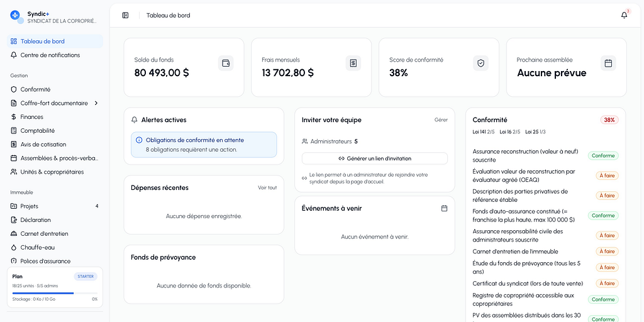Click À faire badge for Évaluation valeur de reconstruction

[607, 175]
